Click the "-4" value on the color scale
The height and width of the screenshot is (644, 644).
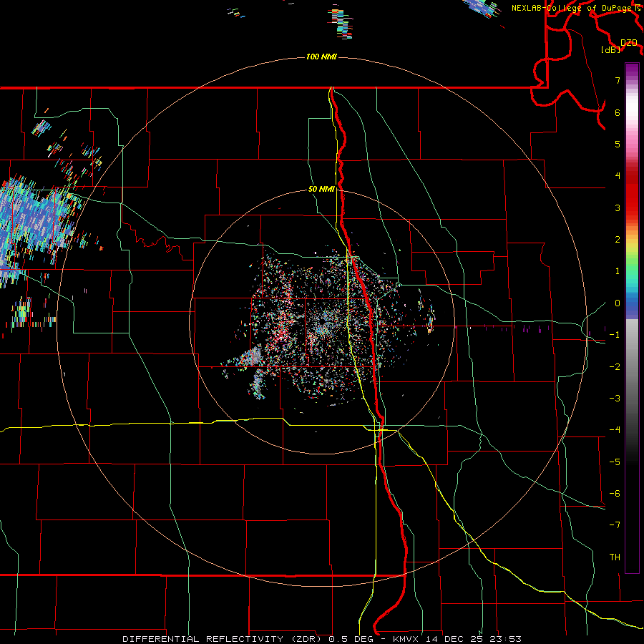pos(615,430)
